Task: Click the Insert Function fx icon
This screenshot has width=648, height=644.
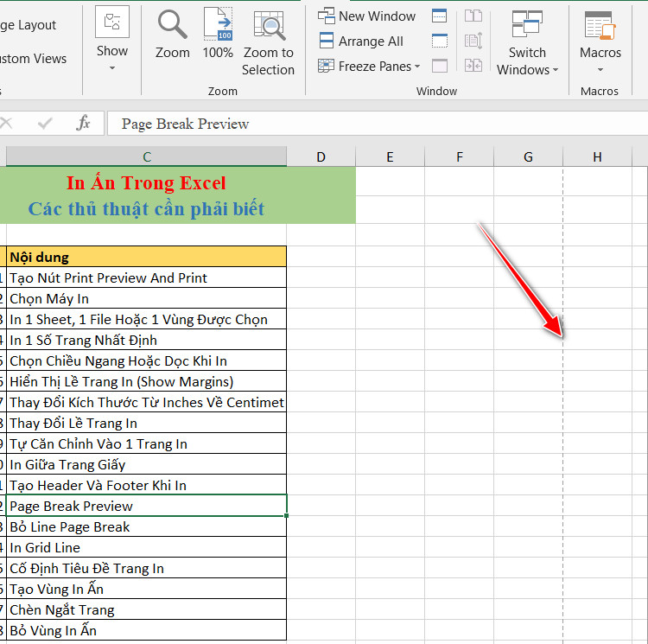Action: tap(83, 123)
